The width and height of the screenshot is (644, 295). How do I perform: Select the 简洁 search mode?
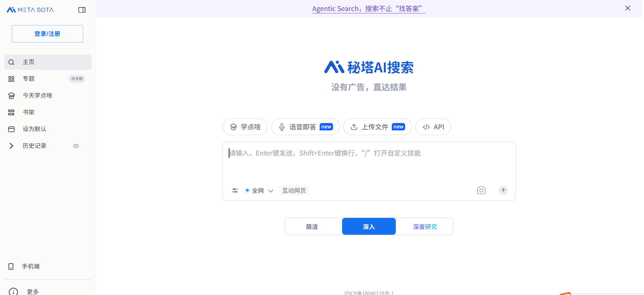312,227
